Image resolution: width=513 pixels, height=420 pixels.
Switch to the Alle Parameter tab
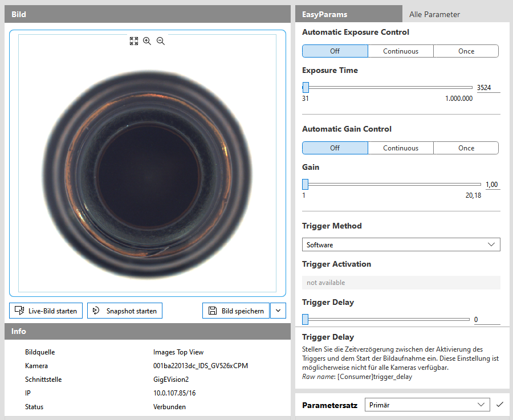[x=434, y=14]
